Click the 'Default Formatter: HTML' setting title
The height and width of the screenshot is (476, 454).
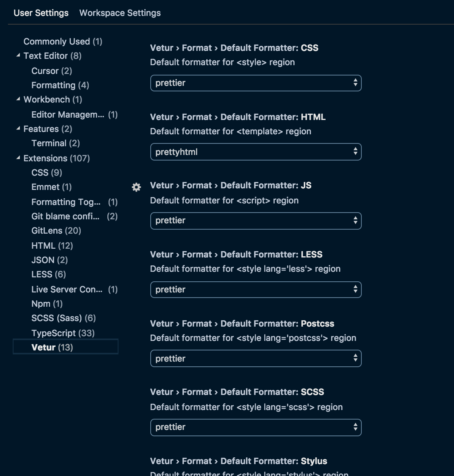[238, 117]
